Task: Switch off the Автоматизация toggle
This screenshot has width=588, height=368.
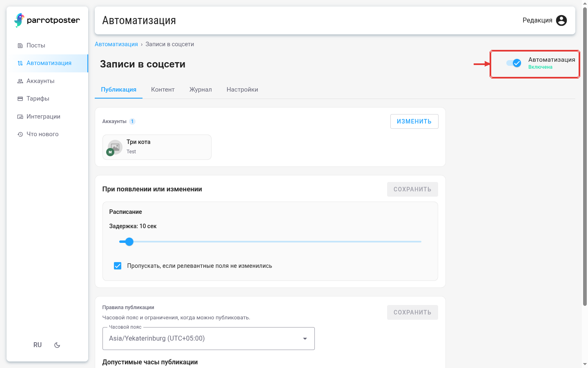Action: (x=514, y=63)
